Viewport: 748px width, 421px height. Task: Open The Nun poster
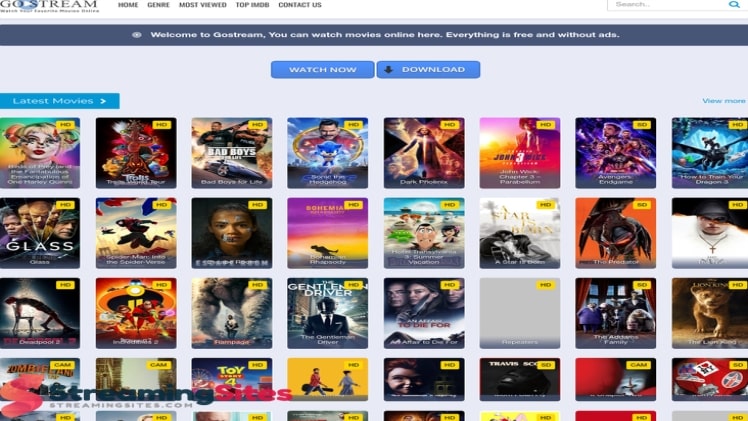710,233
